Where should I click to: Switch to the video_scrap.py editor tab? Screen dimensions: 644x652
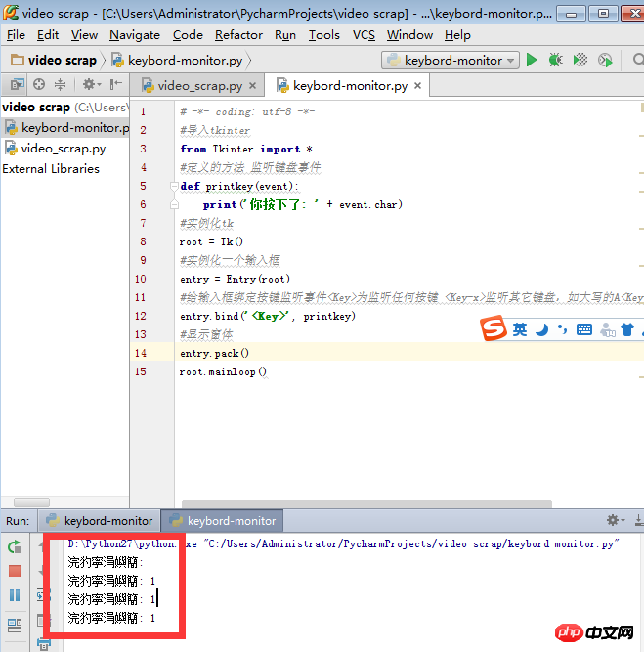pyautogui.click(x=198, y=86)
